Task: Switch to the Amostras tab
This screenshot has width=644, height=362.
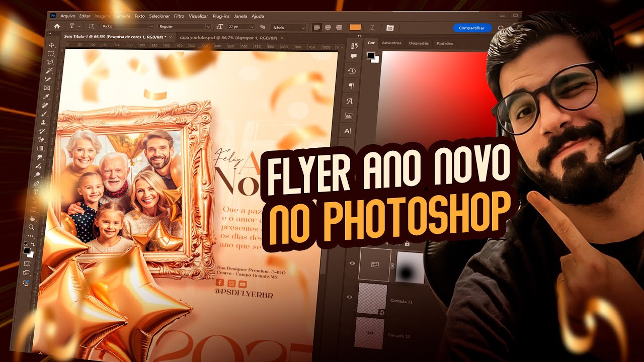Action: (x=391, y=43)
